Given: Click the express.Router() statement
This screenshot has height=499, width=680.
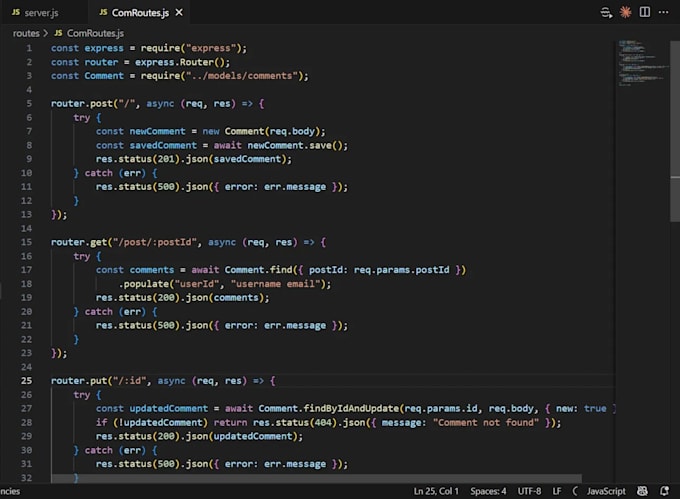Looking at the screenshot, I should 182,62.
